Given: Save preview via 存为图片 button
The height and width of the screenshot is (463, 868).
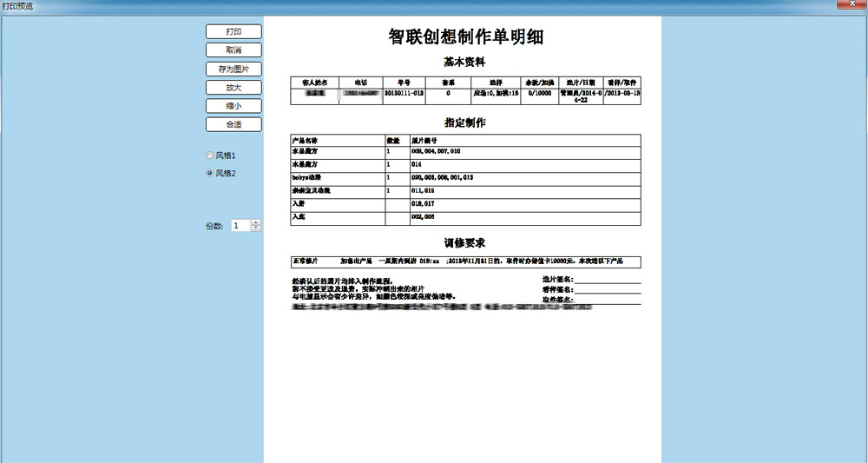Looking at the screenshot, I should [233, 69].
